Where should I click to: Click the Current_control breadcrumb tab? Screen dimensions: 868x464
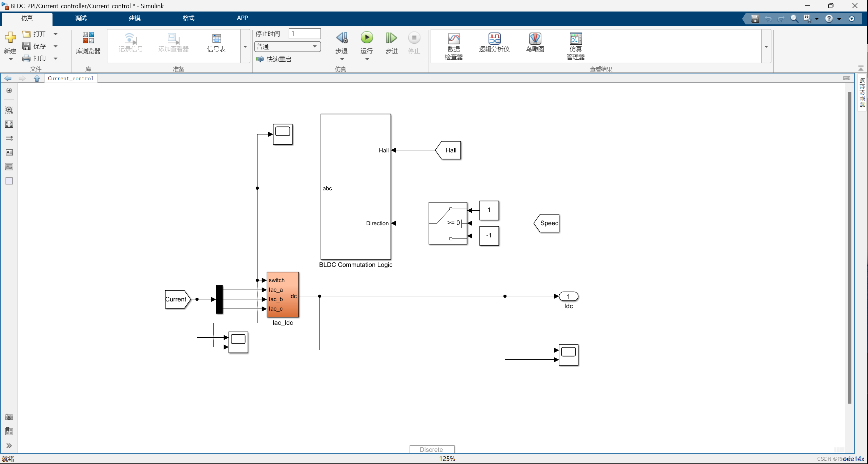click(70, 78)
